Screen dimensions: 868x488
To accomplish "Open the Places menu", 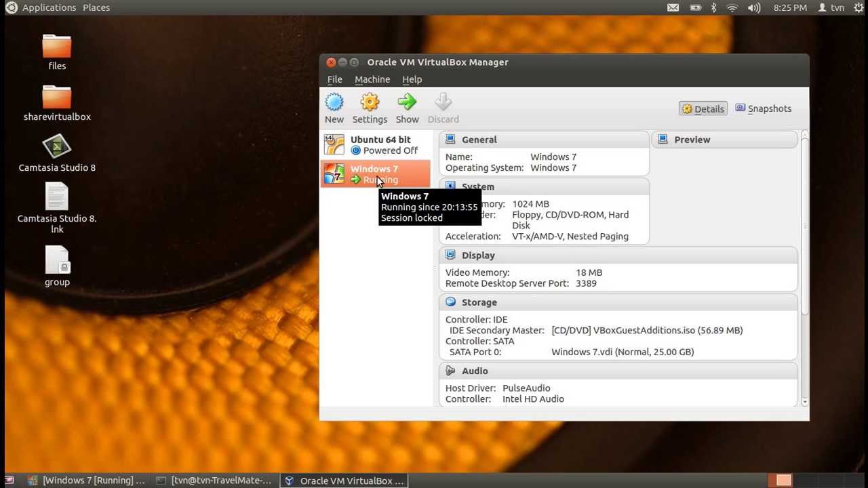I will 96,7.
